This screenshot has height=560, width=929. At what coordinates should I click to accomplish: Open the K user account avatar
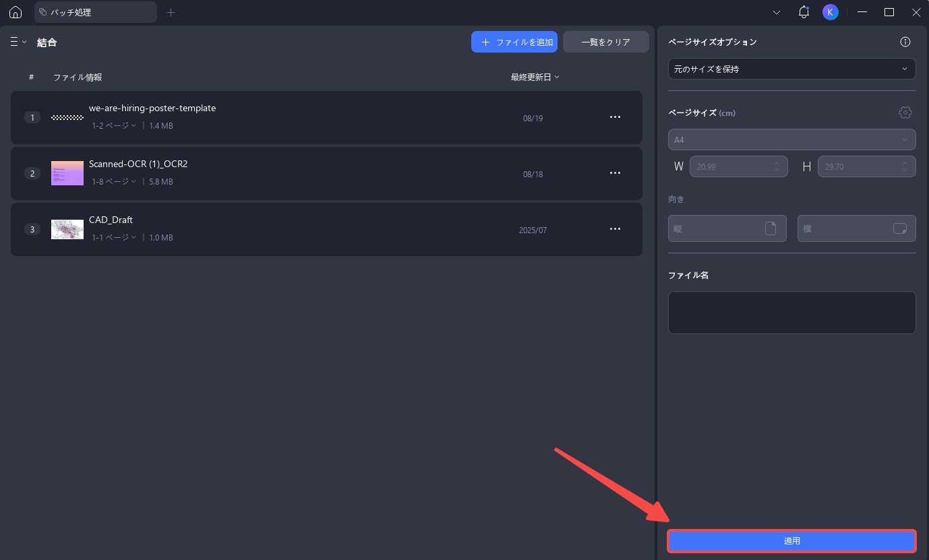pos(831,12)
